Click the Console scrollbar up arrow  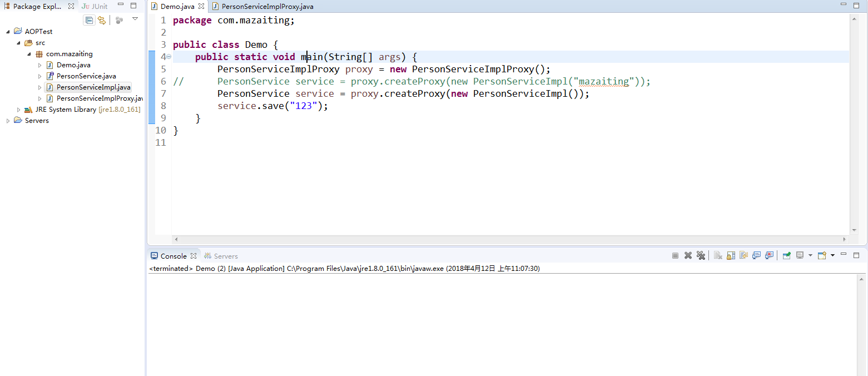861,279
